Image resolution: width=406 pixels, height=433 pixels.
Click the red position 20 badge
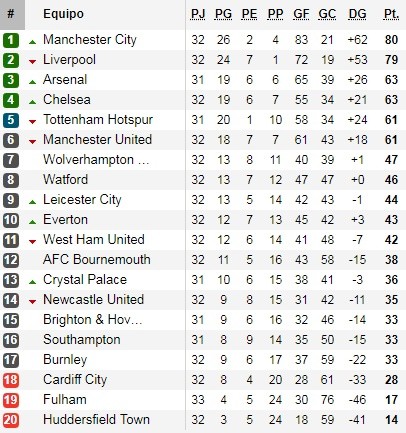coord(11,420)
